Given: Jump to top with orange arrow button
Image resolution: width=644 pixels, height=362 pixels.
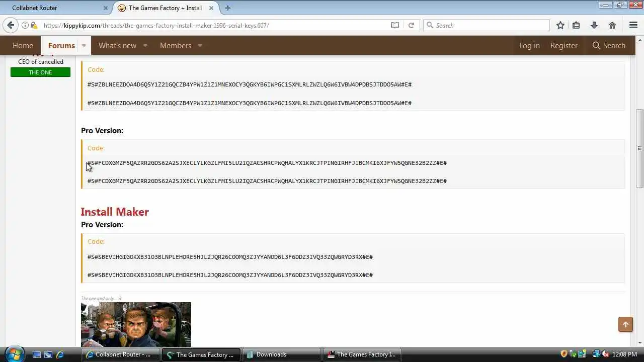Looking at the screenshot, I should click(625, 324).
